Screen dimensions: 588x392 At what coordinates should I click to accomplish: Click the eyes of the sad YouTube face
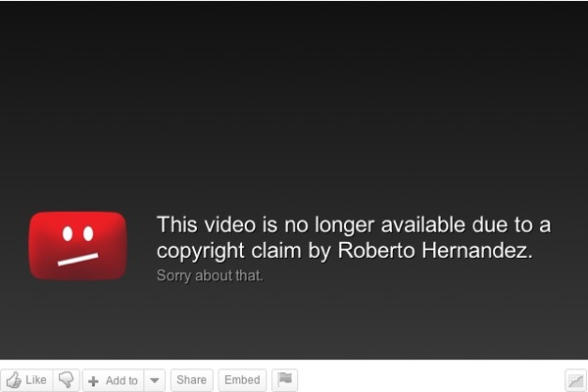[x=78, y=233]
